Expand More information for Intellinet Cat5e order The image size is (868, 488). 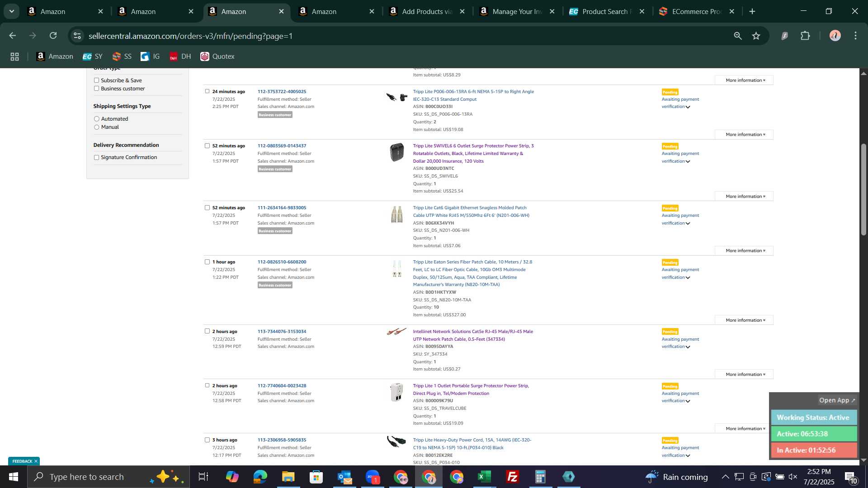pos(744,374)
